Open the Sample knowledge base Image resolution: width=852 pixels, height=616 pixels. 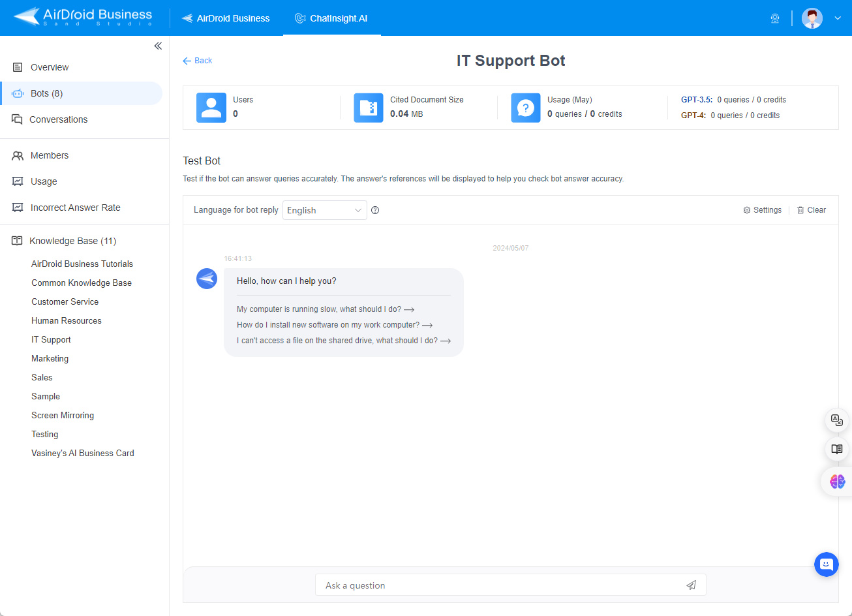pyautogui.click(x=46, y=396)
